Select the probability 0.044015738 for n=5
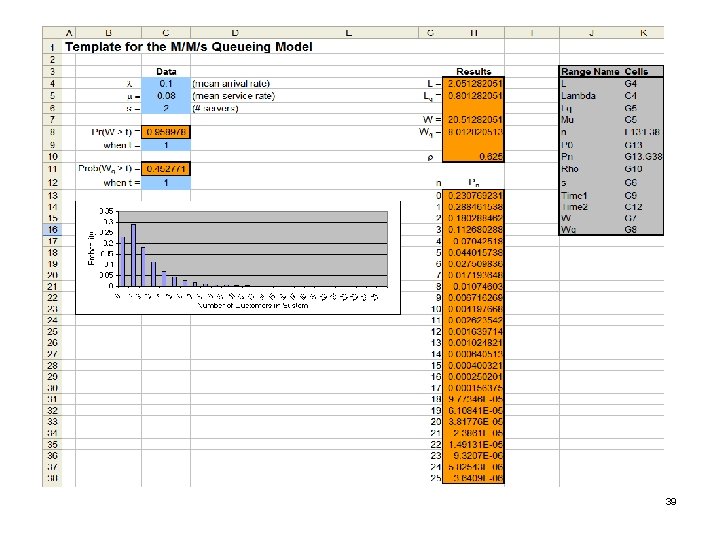 point(473,252)
